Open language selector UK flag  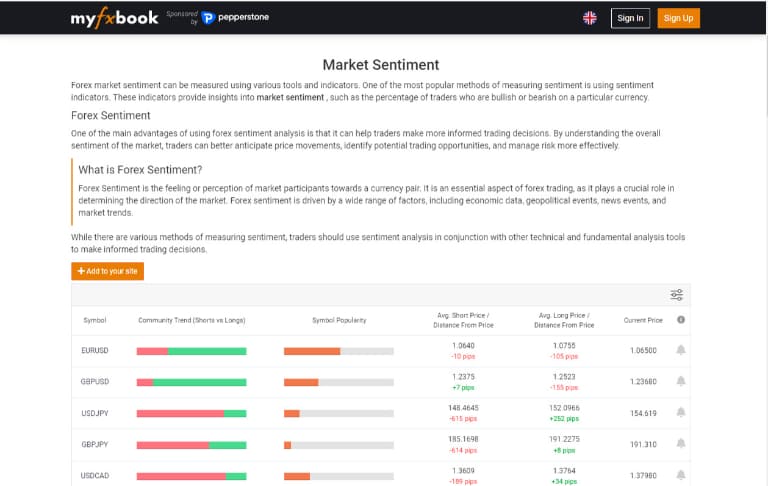pos(590,18)
